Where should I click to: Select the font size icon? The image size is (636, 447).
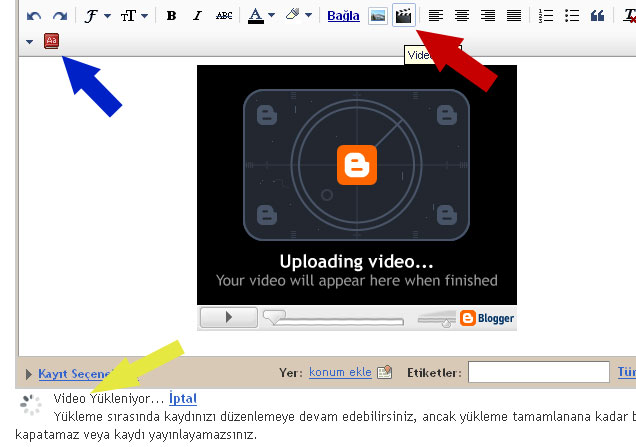tap(128, 16)
